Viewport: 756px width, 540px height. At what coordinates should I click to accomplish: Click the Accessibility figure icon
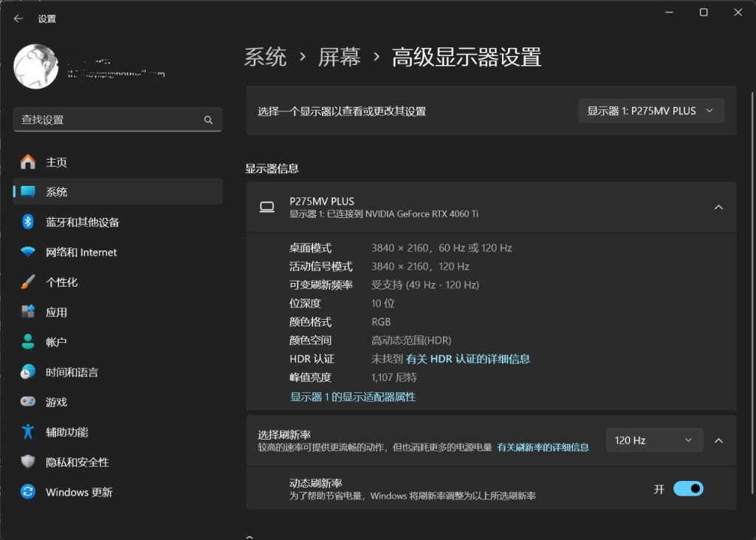pos(28,432)
